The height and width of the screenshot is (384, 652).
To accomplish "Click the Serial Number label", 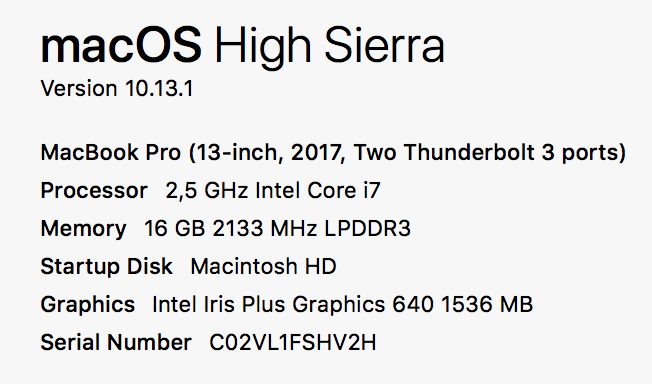I will (116, 343).
